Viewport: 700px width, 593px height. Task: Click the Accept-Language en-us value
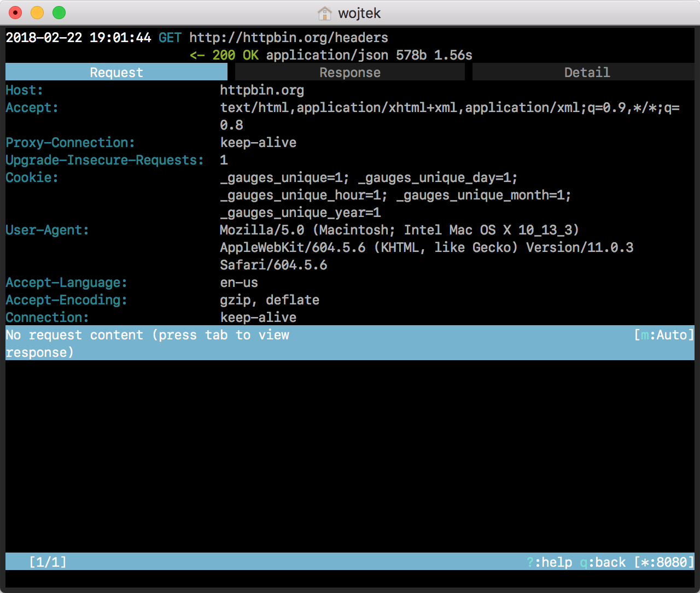click(x=239, y=283)
